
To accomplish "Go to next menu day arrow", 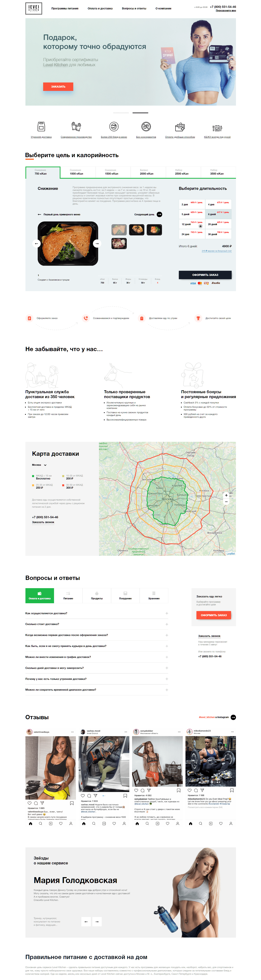I will click(x=160, y=215).
